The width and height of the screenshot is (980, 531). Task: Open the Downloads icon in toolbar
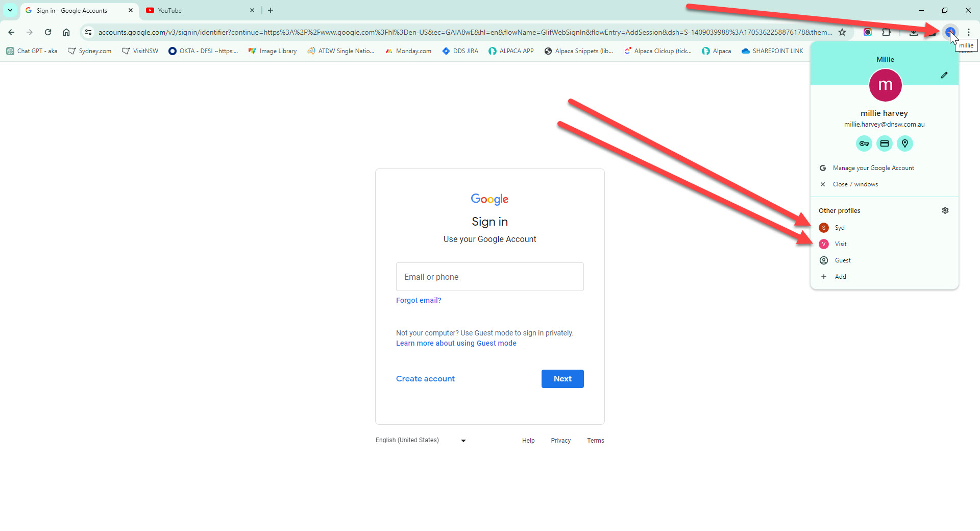pyautogui.click(x=914, y=32)
